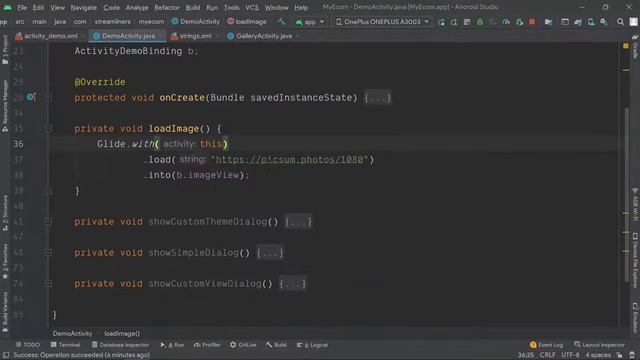Click the loadImage navigation bar breadcrumb
Image resolution: width=640 pixels, height=360 pixels.
tap(247, 22)
